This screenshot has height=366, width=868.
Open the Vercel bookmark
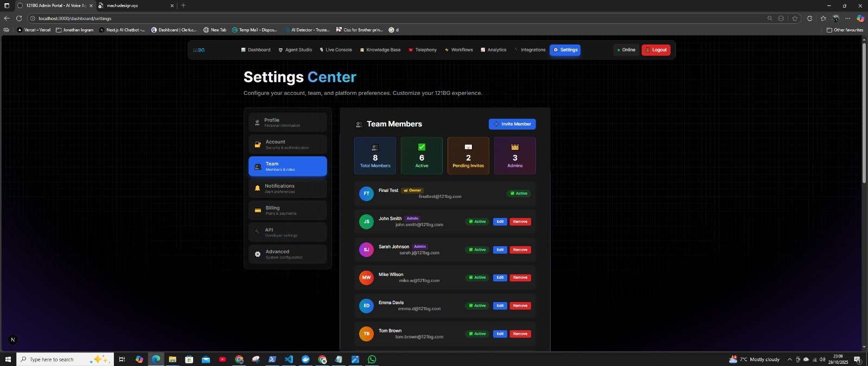pyautogui.click(x=34, y=30)
